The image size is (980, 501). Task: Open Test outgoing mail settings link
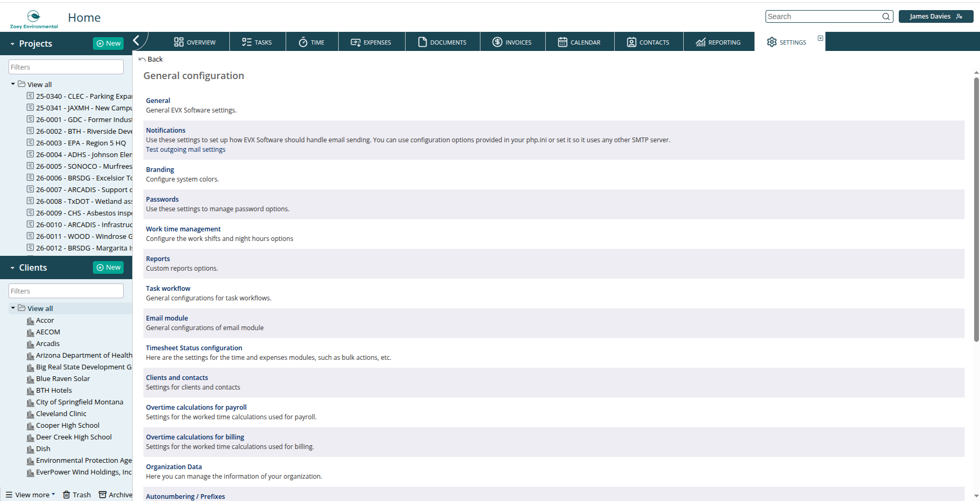click(186, 150)
